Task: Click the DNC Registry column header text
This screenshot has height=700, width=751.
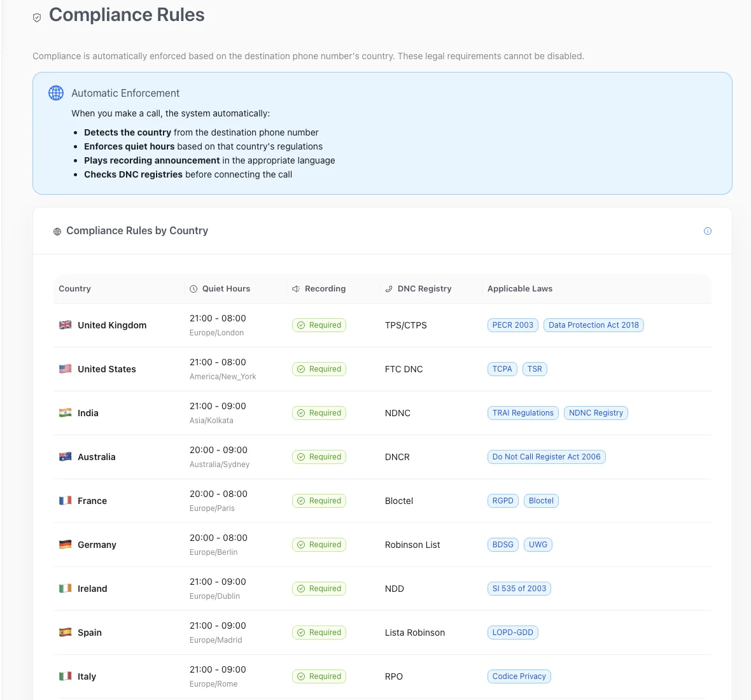Action: (x=425, y=289)
